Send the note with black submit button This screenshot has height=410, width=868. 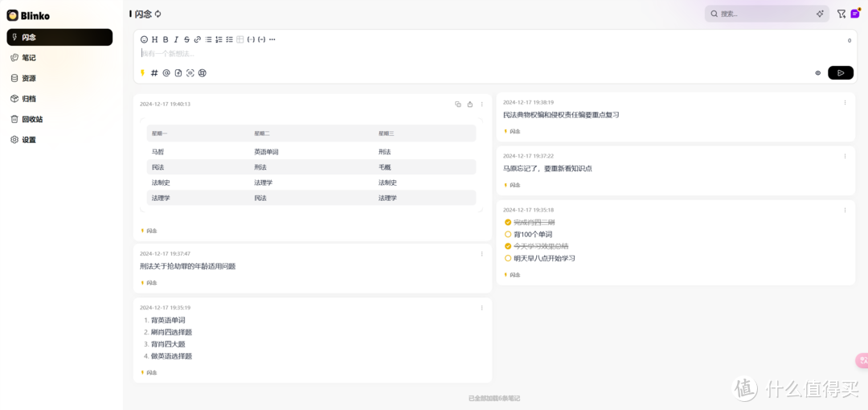(841, 73)
